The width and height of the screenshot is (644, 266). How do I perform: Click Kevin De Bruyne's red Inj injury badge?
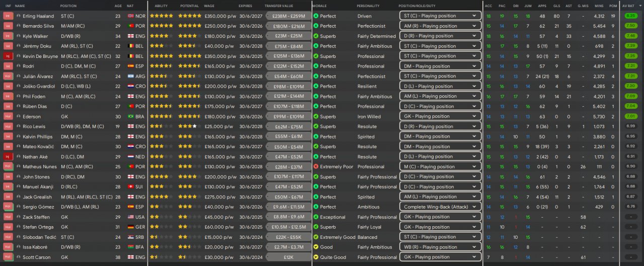[8, 56]
